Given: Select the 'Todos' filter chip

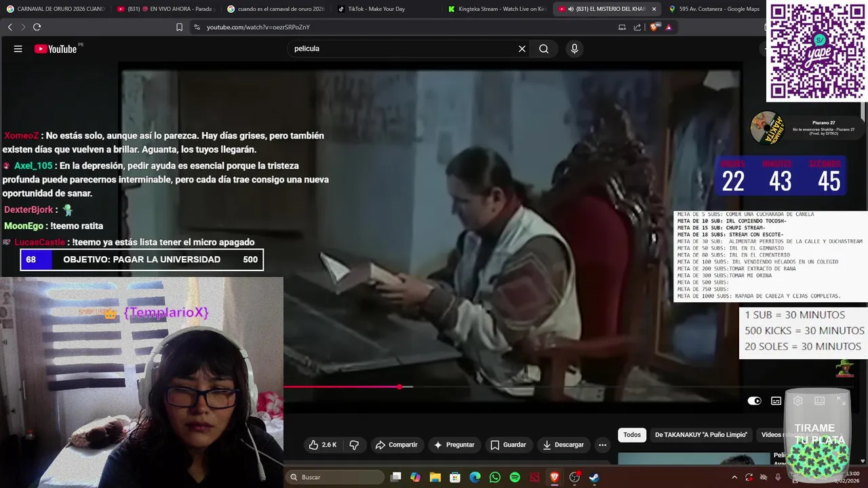Looking at the screenshot, I should point(632,434).
